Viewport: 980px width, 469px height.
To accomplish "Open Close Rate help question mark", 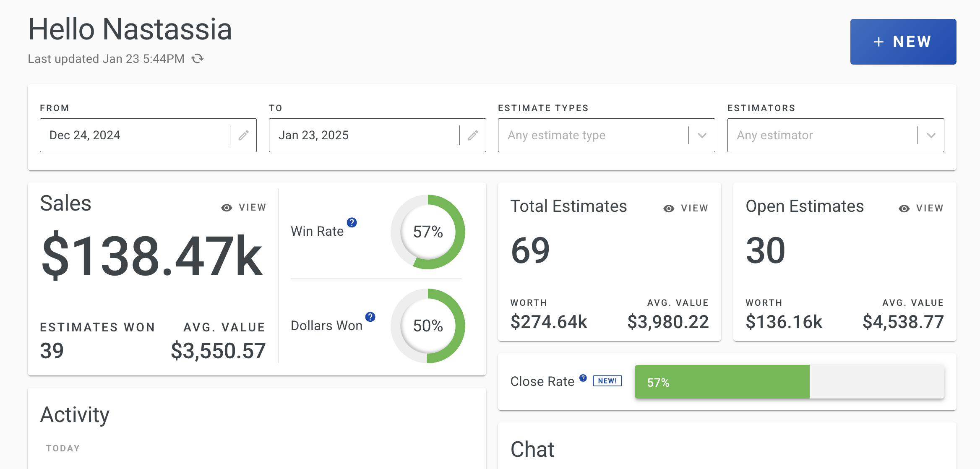I will pos(583,378).
